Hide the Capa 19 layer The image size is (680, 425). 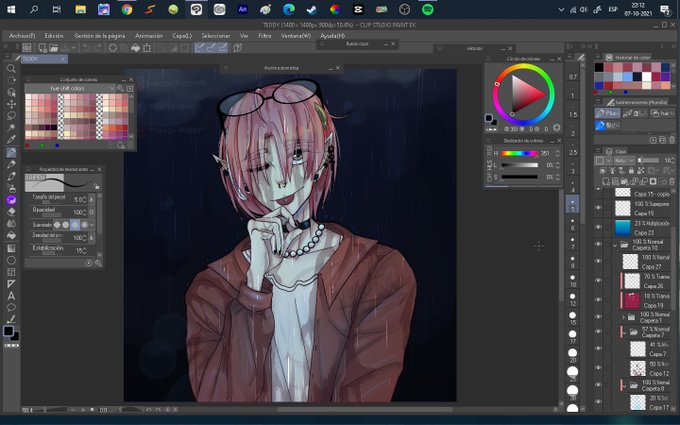(599, 300)
